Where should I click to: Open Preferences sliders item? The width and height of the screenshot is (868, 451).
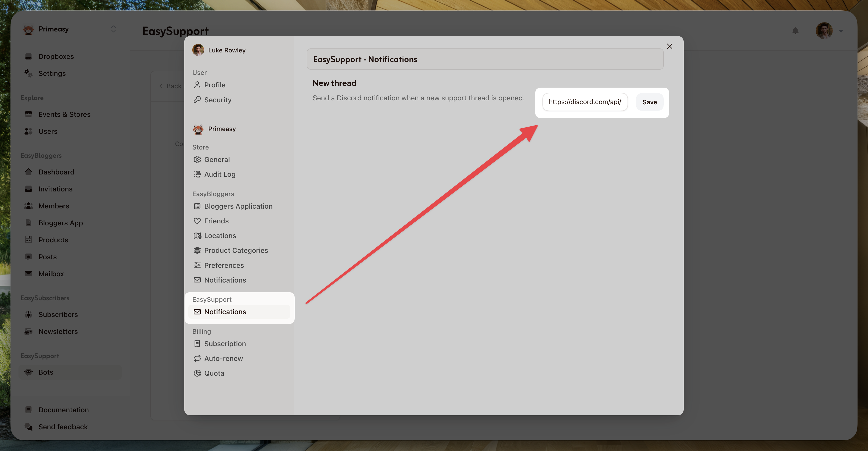tap(224, 265)
